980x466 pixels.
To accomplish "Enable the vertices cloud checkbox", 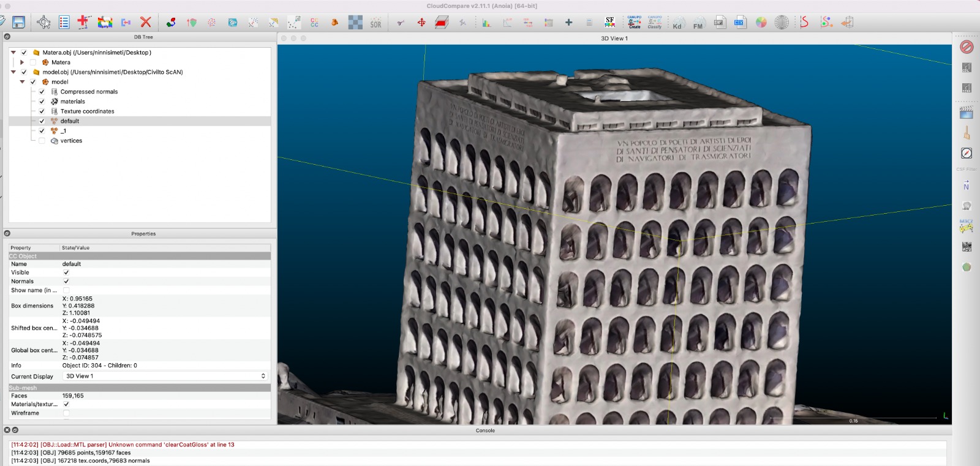I will [x=42, y=141].
